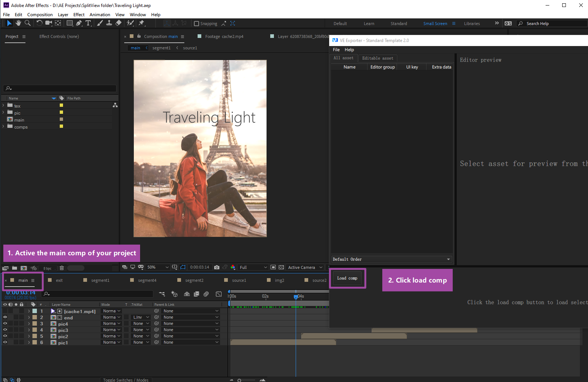Click Toggle Switches / Modes button
Viewport: 588px width, 382px height.
[x=126, y=380]
